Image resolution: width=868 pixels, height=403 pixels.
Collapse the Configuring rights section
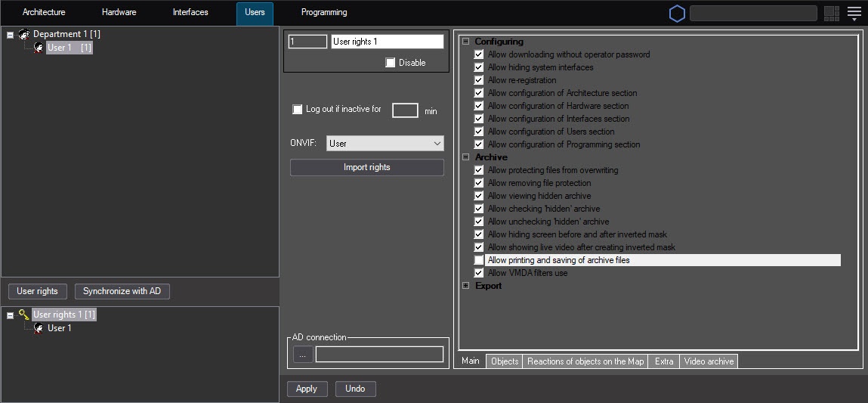(466, 42)
